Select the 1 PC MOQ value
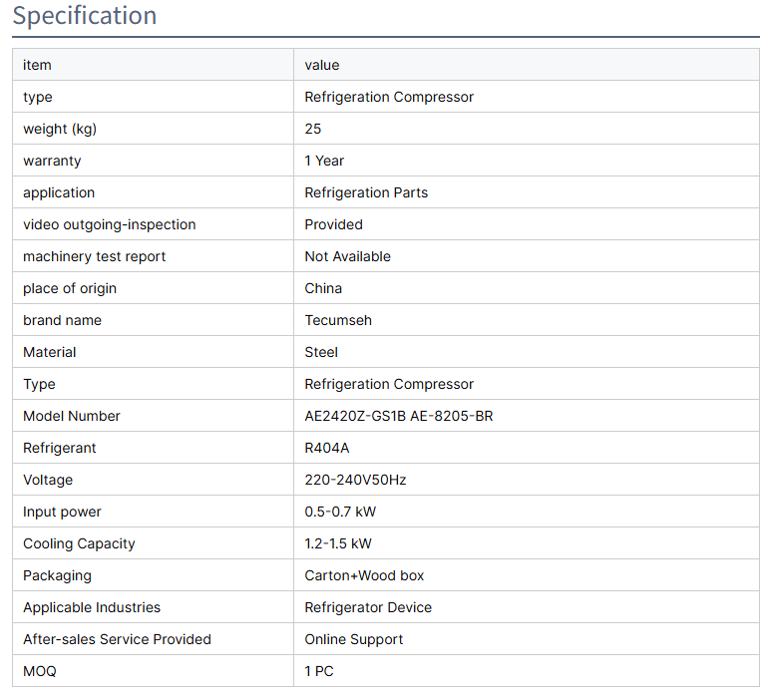Viewport: 776px width, 700px height. point(319,671)
